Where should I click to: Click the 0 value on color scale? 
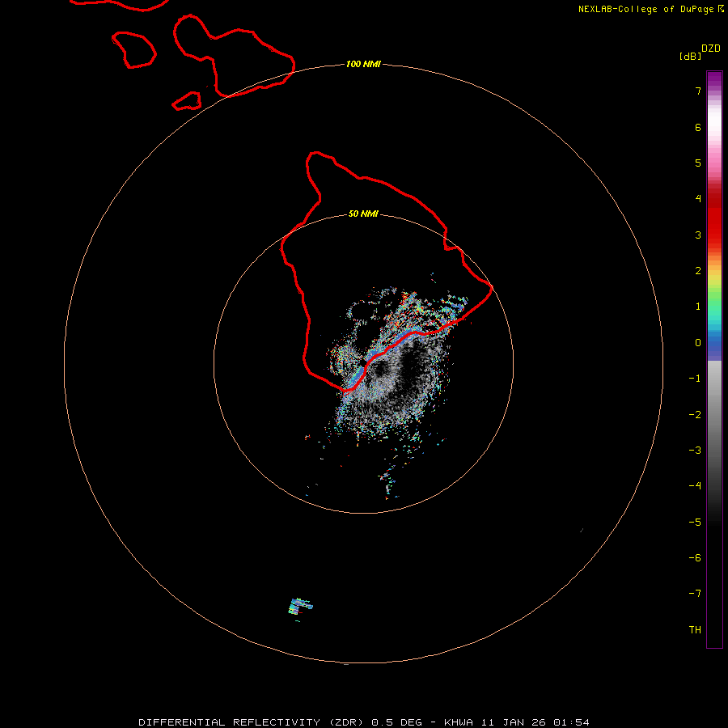698,343
